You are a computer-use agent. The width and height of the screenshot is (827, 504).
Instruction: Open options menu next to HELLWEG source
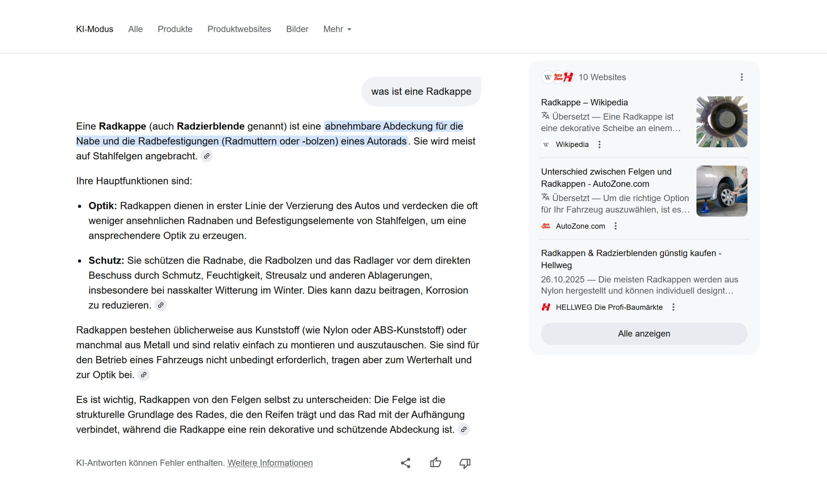(x=673, y=307)
